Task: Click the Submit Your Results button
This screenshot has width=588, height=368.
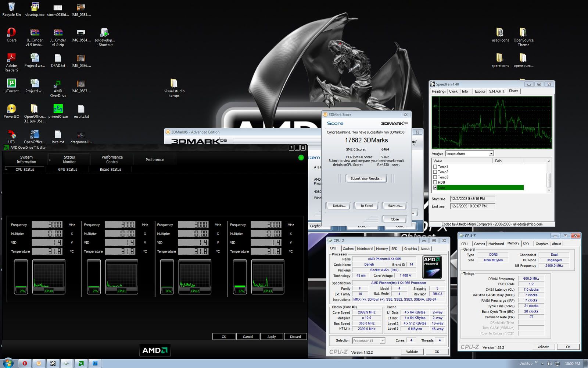Action: tap(366, 178)
